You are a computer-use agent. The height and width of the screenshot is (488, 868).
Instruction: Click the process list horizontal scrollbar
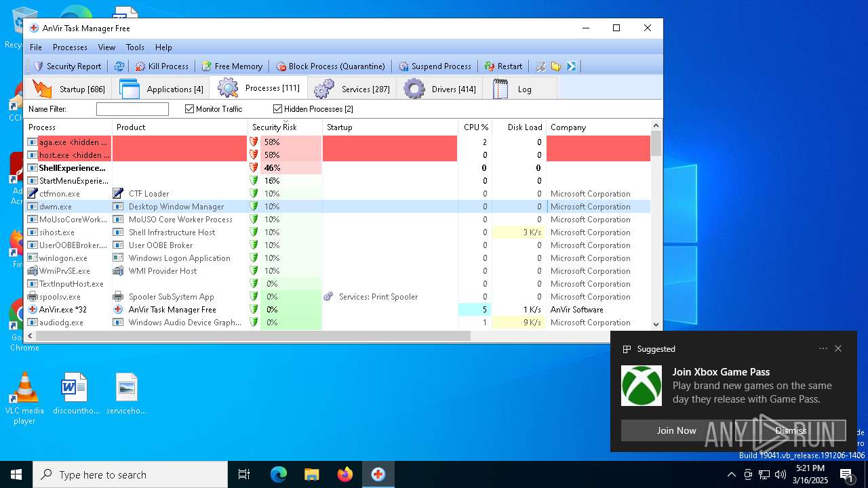coord(253,336)
